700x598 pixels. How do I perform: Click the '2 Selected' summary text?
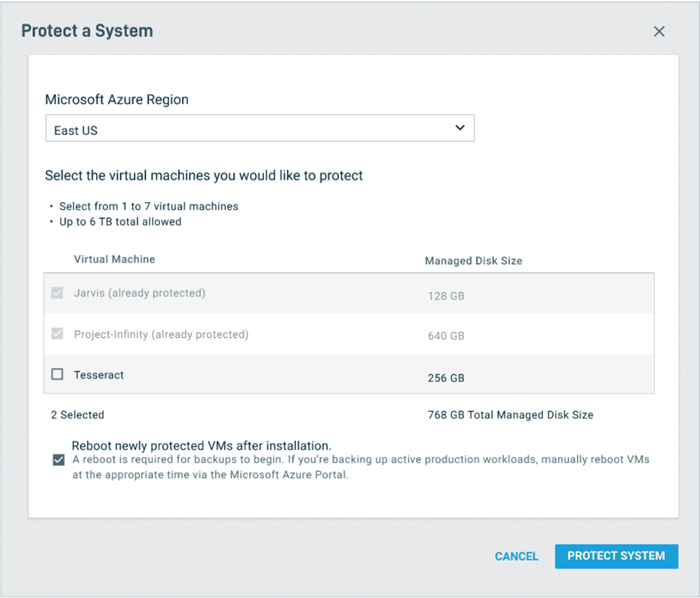tap(78, 414)
